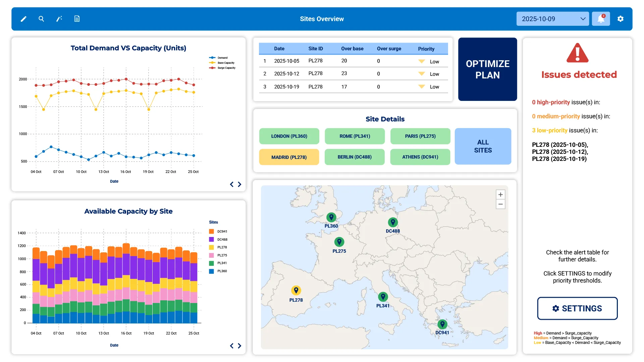Go to next page of Capacity by Site chart
The width and height of the screenshot is (644, 362).
(x=239, y=346)
